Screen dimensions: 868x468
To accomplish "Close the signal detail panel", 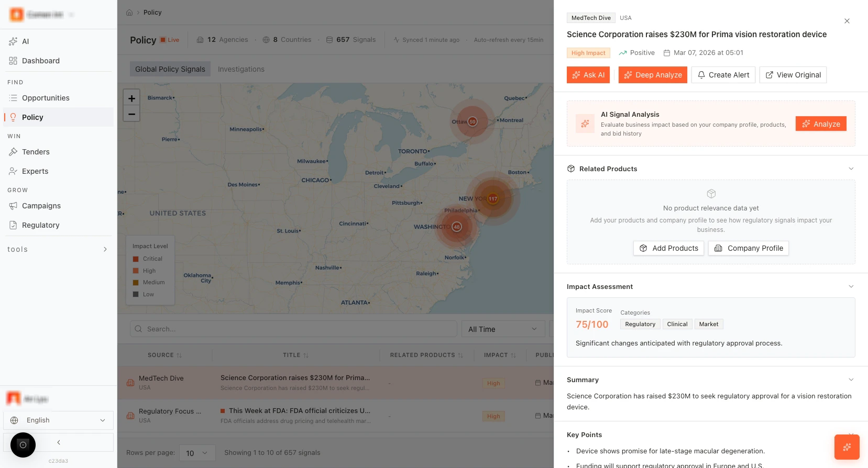I will coord(847,21).
